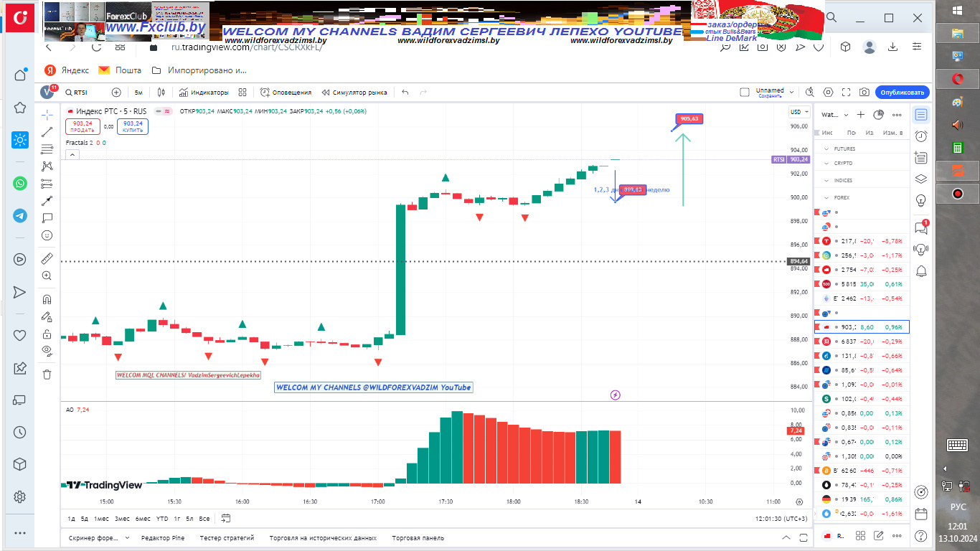Click the go to date calendar icon

(226, 518)
